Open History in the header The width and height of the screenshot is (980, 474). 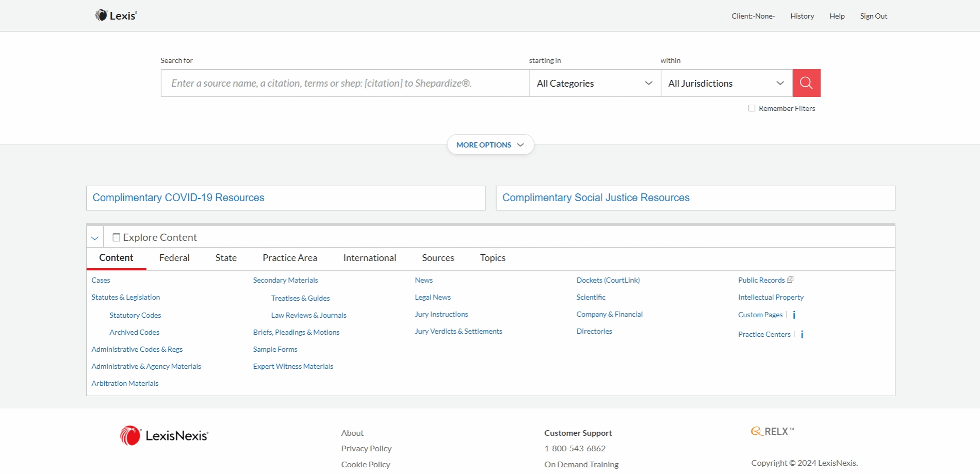[802, 16]
